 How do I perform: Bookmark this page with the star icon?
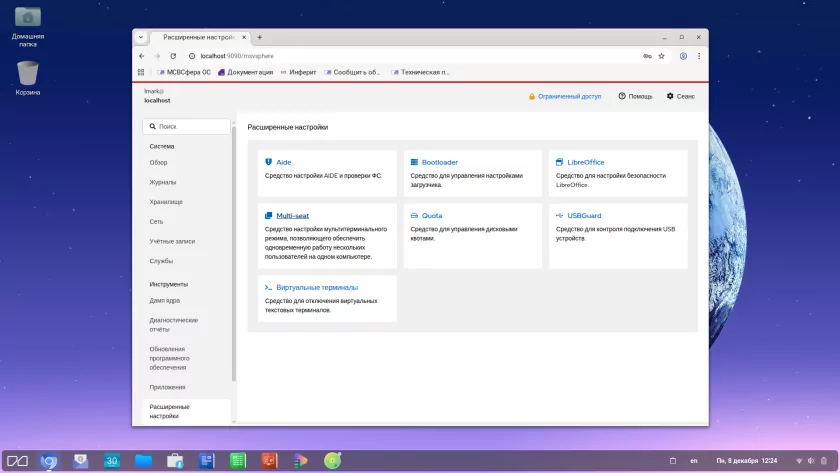tap(661, 56)
